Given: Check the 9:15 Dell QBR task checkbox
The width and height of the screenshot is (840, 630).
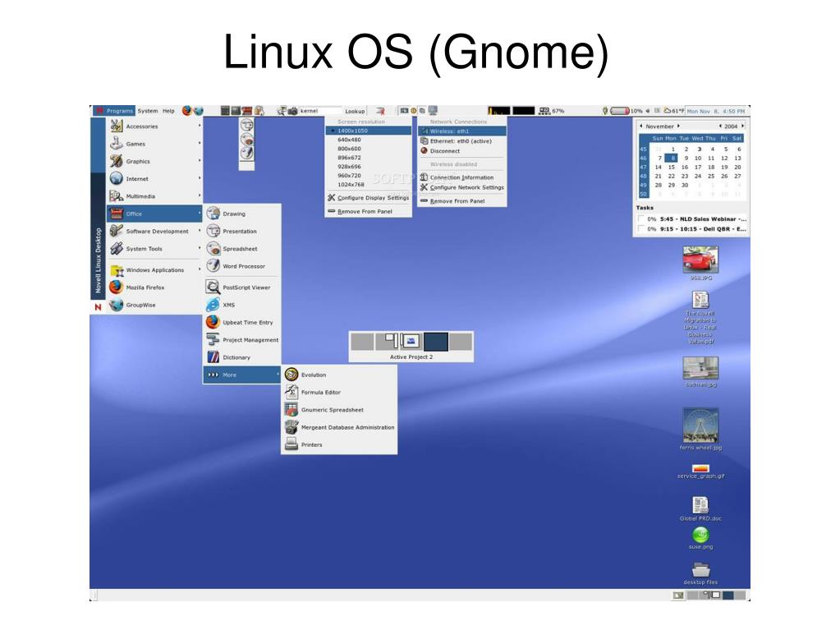Looking at the screenshot, I should pyautogui.click(x=641, y=228).
